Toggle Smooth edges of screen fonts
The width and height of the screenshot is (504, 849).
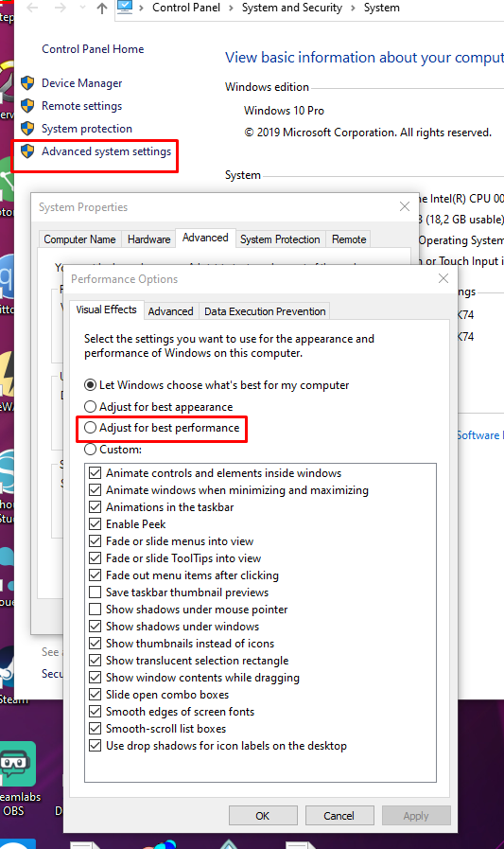click(96, 712)
